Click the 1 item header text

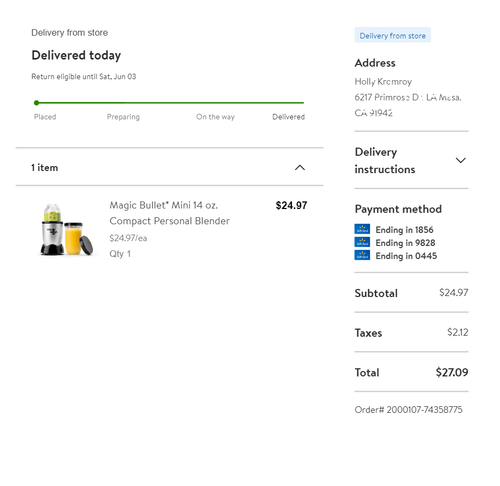pos(45,168)
